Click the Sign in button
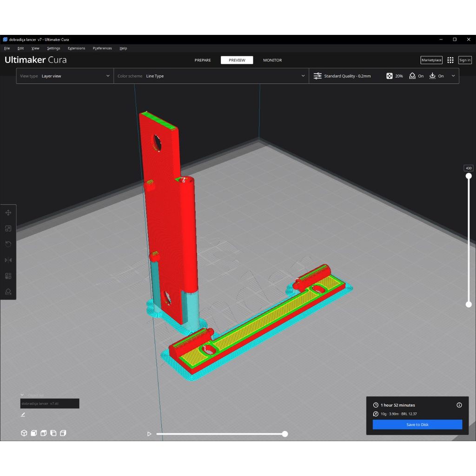 [465, 60]
